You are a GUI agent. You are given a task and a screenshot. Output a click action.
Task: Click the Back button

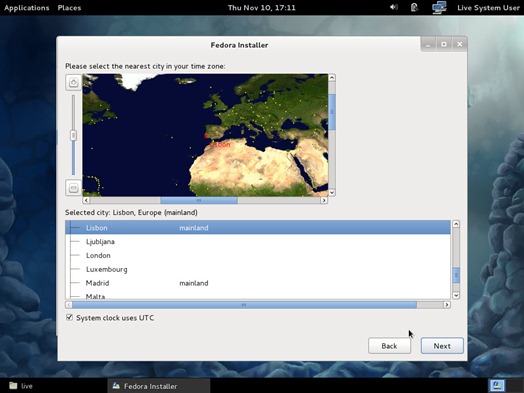coord(389,346)
